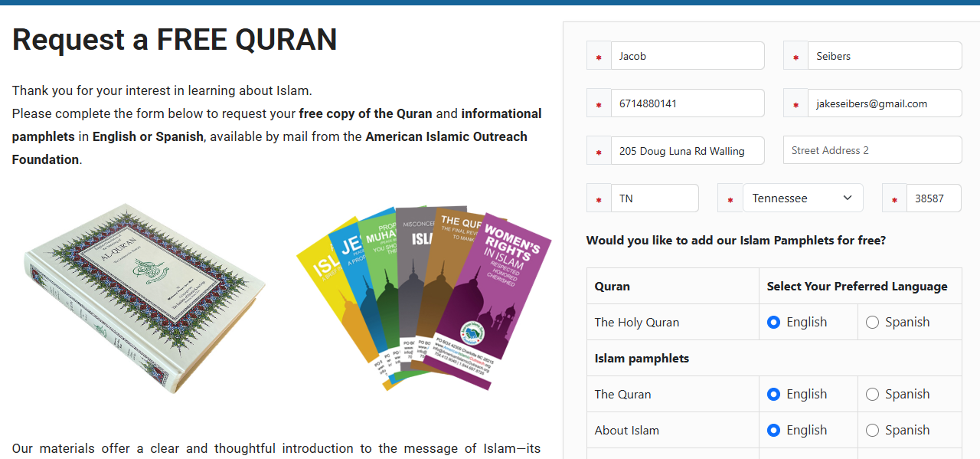The height and width of the screenshot is (459, 980).
Task: Pick Spanish for the About Islam pamphlet
Action: point(872,431)
